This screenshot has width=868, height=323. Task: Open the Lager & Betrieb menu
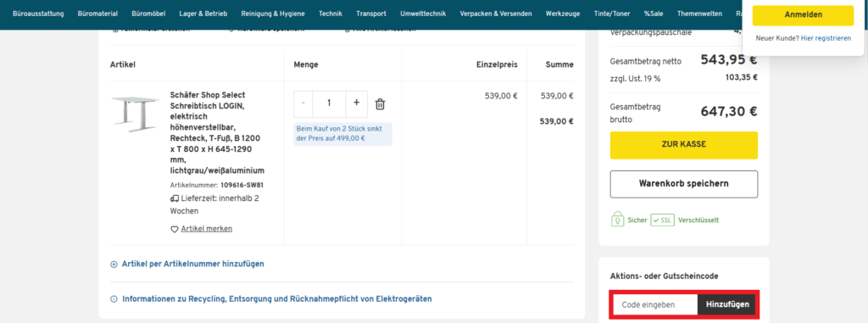pyautogui.click(x=203, y=14)
